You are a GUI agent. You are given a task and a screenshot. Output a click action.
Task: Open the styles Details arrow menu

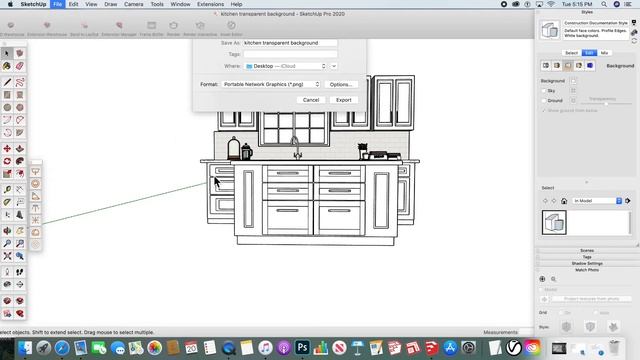pos(628,201)
